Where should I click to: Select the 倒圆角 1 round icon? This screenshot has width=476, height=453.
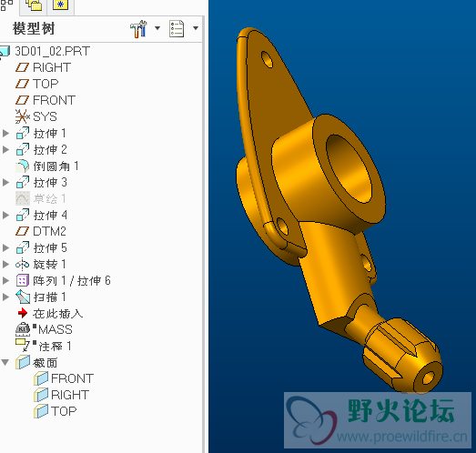[x=23, y=166]
